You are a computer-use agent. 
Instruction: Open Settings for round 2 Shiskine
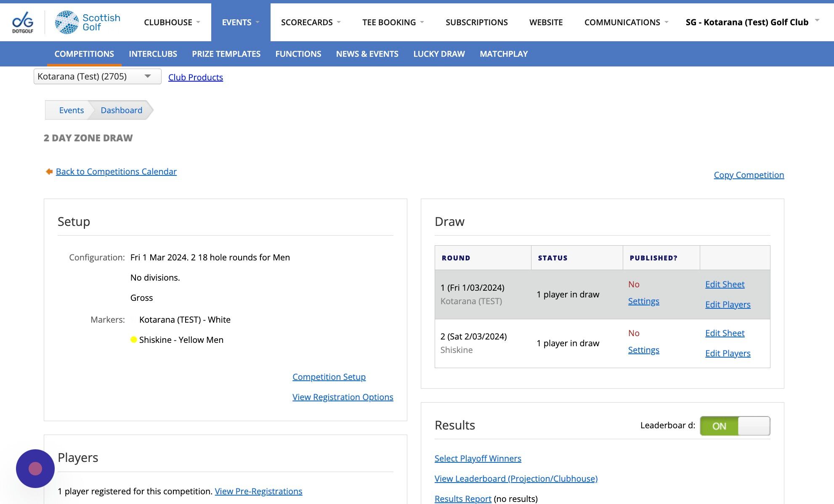click(643, 350)
